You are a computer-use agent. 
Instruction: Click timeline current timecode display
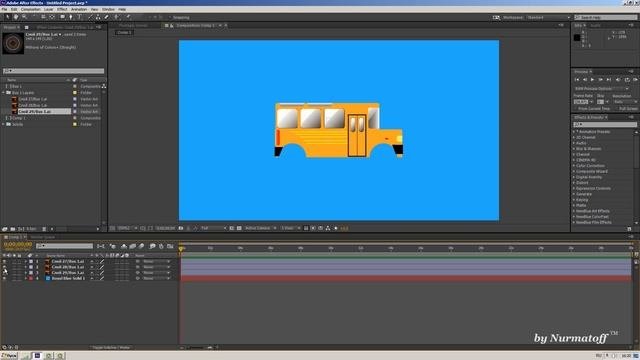[18, 244]
